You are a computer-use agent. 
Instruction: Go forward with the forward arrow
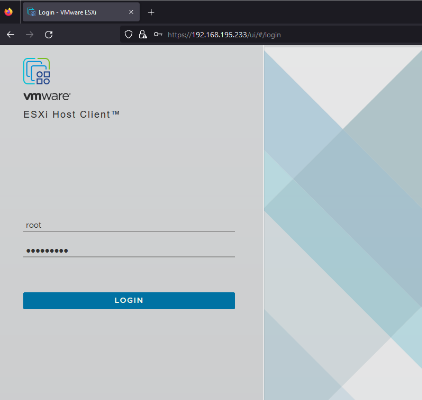[30, 34]
